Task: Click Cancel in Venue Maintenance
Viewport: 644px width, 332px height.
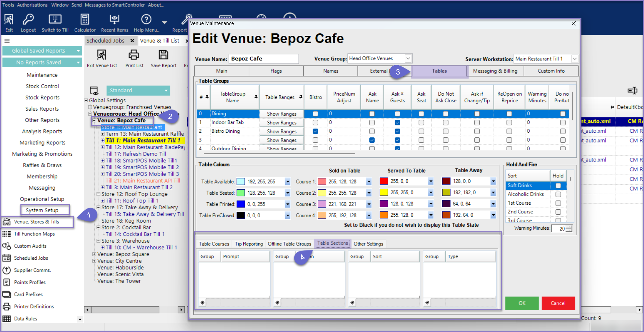Action: (x=558, y=303)
